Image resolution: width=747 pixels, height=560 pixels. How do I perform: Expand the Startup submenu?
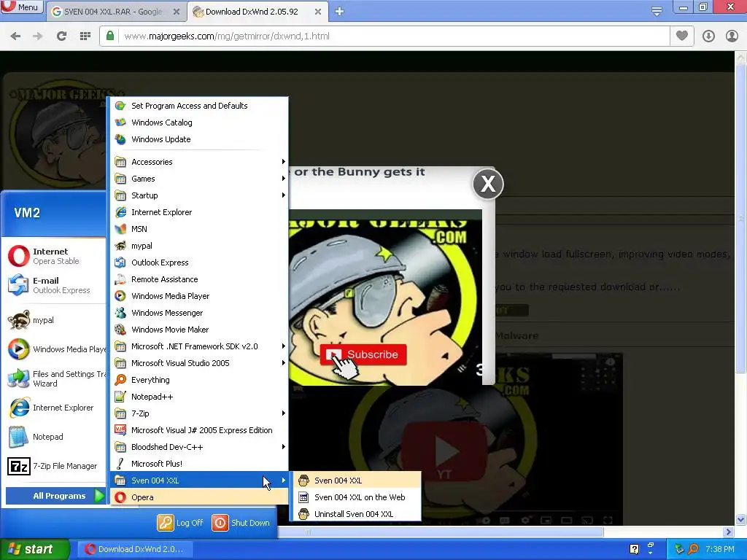[199, 195]
